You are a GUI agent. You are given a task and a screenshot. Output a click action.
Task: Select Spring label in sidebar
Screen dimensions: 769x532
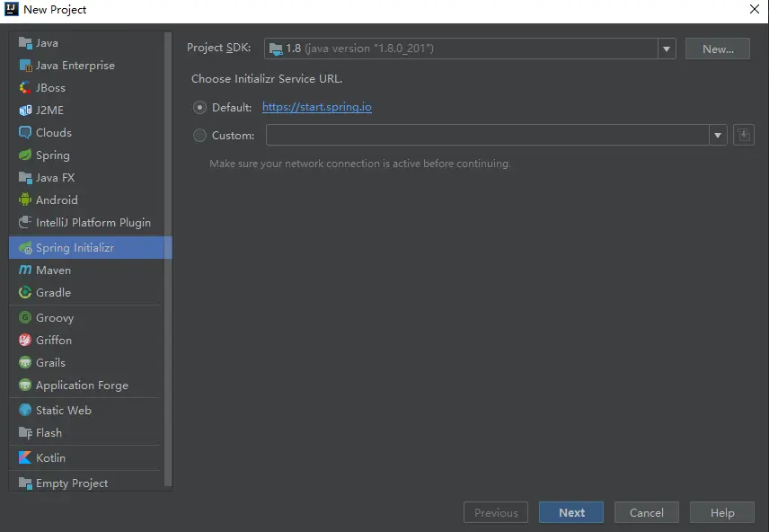pyautogui.click(x=52, y=155)
